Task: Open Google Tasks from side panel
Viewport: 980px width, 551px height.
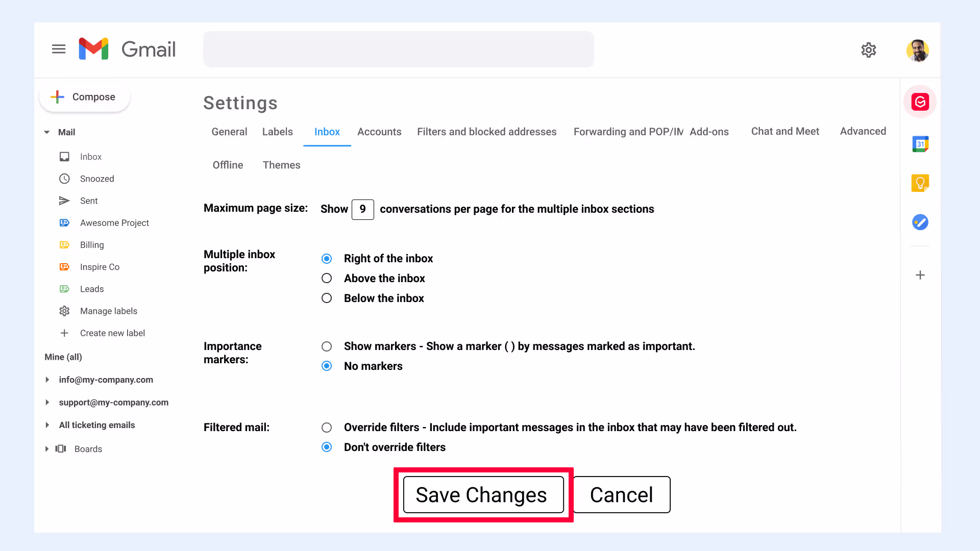Action: click(920, 222)
